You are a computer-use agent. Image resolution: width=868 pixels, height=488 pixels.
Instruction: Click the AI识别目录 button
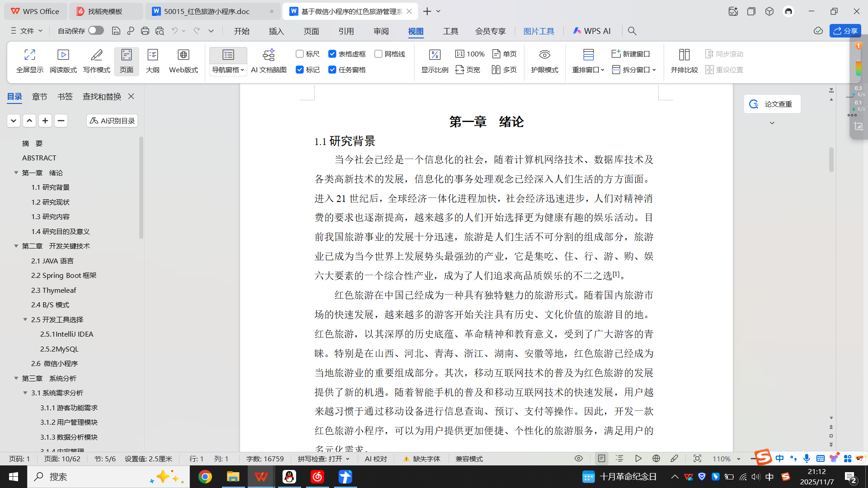(112, 121)
